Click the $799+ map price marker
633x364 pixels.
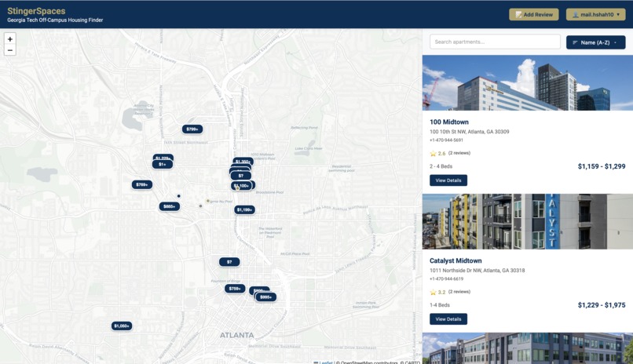[x=192, y=129]
